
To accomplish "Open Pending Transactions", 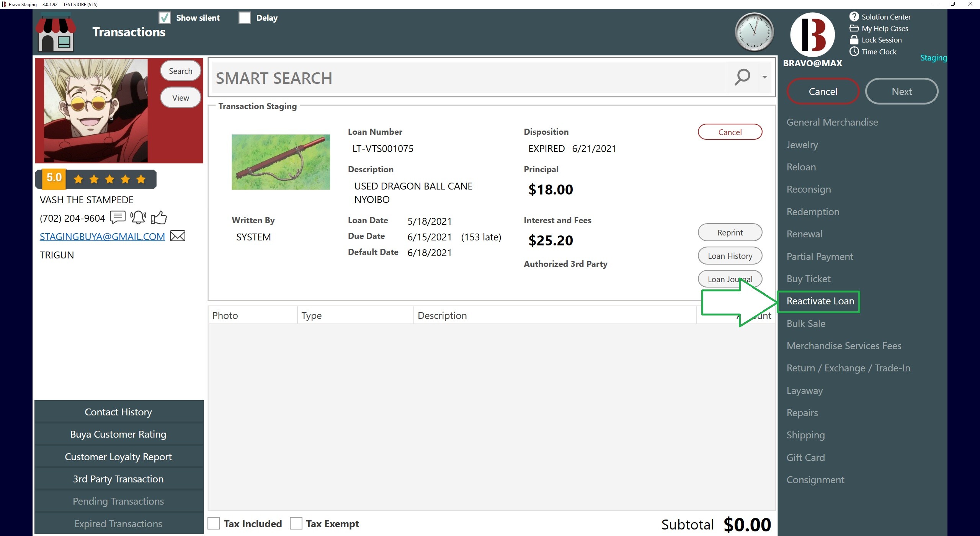I will (x=119, y=501).
